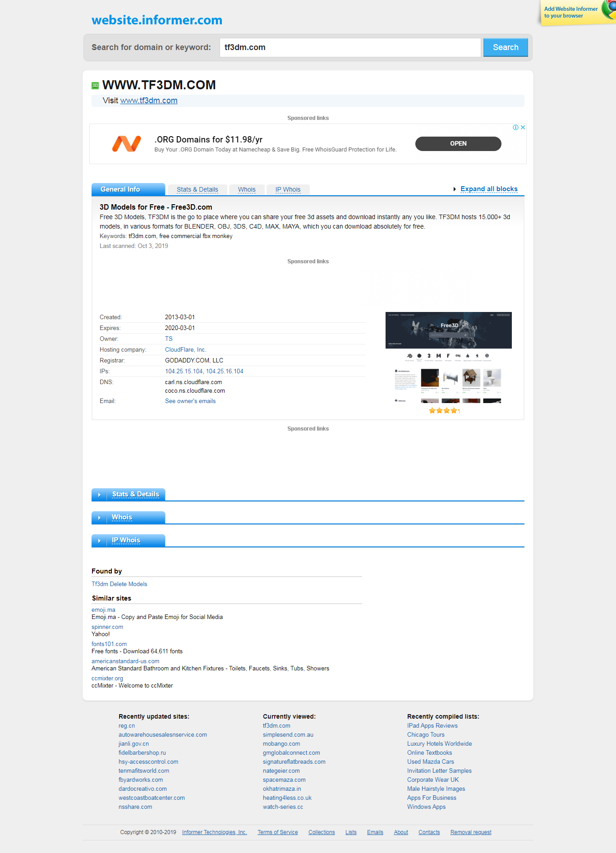
Task: Open Collections footer link
Action: tap(322, 832)
